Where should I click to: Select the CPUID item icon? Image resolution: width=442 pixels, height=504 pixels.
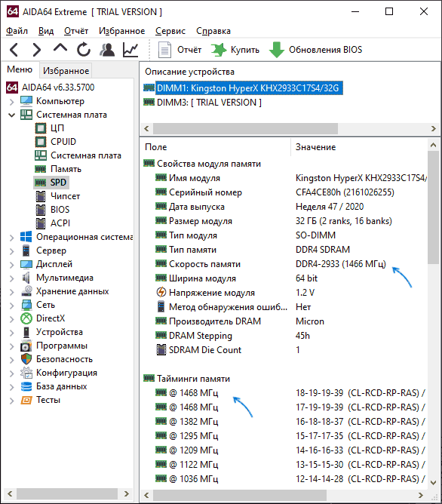41,142
